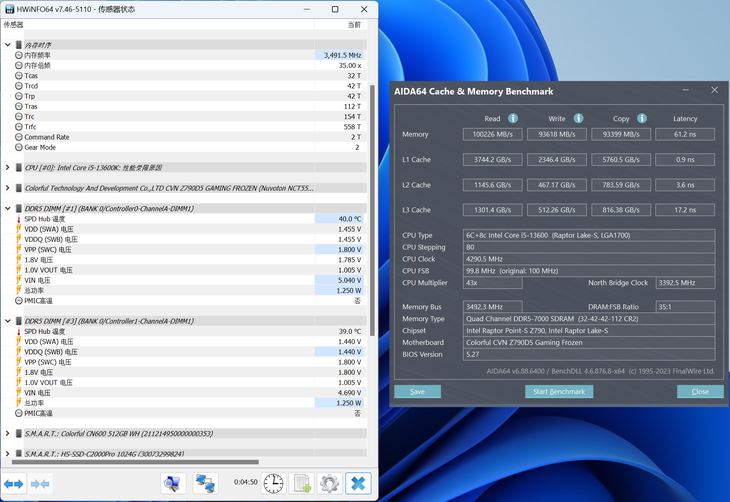730x502 pixels.
Task: Click the Gear Mode row icon
Action: (x=19, y=147)
